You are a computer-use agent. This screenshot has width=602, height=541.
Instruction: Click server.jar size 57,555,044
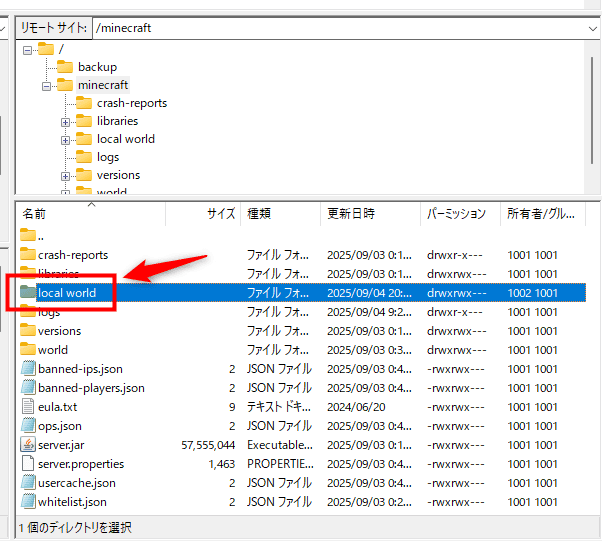coord(208,445)
